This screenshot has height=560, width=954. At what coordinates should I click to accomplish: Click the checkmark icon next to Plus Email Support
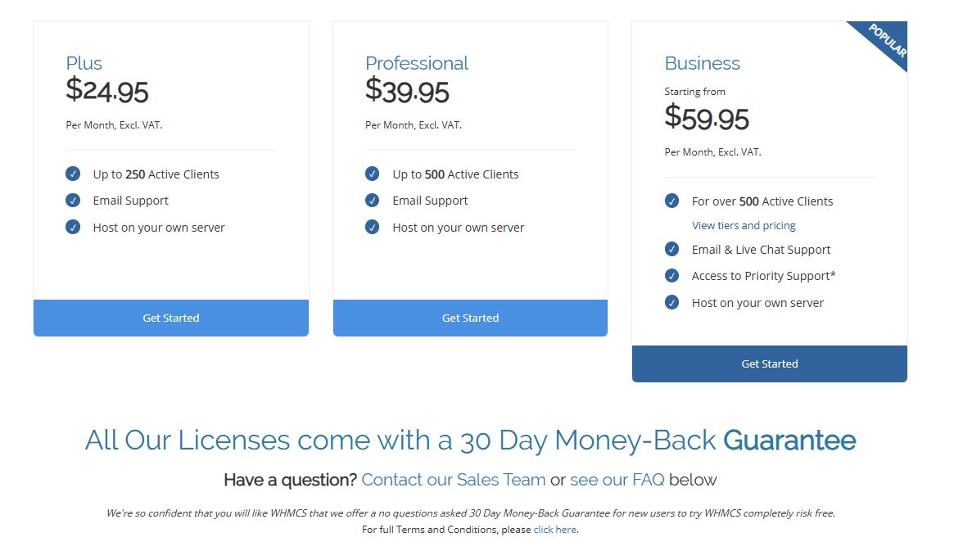(73, 201)
